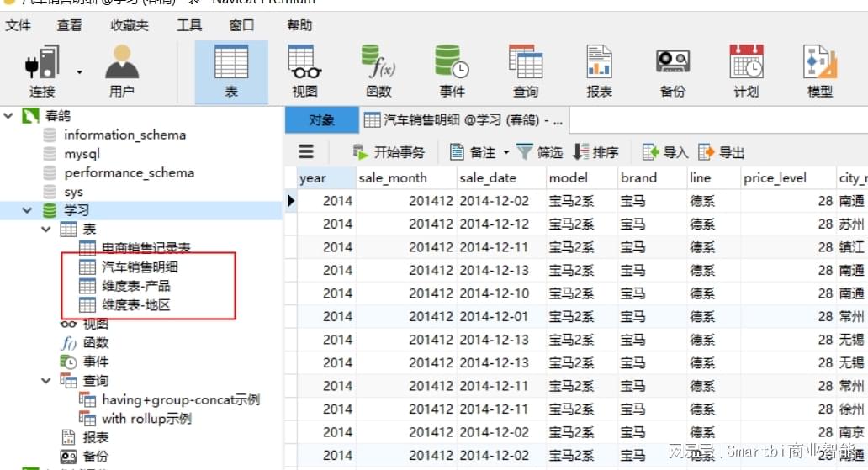Click 开始事务 begin transaction button
The image size is (868, 470).
pos(389,151)
